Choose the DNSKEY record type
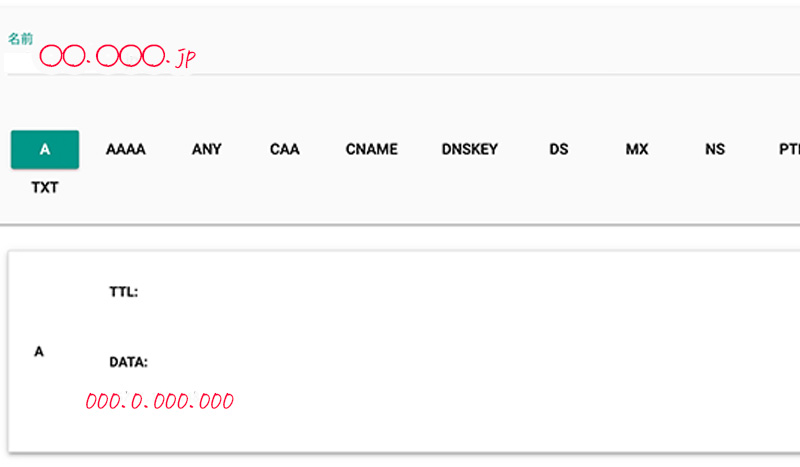Screen dimensions: 800x467 469,150
